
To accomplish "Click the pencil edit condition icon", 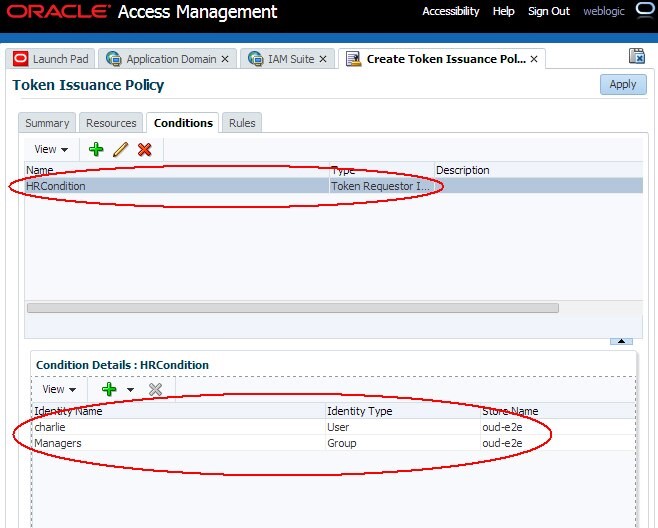I will (120, 149).
